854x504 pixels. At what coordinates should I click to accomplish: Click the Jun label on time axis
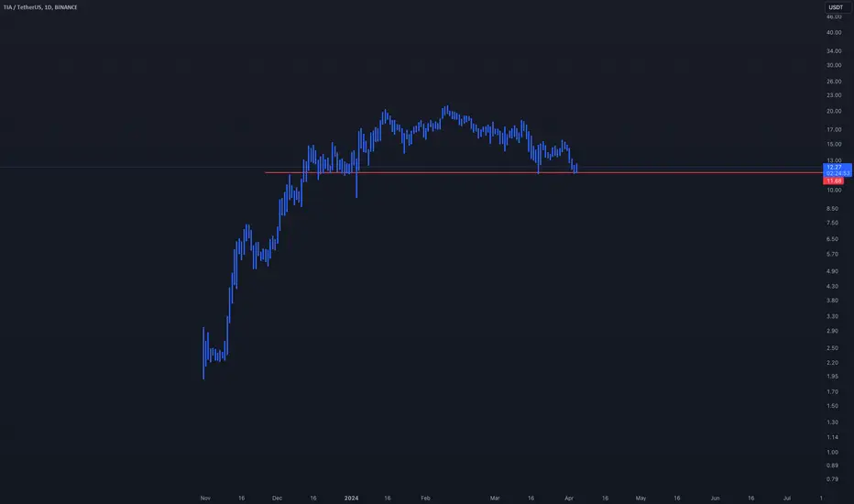(715, 498)
